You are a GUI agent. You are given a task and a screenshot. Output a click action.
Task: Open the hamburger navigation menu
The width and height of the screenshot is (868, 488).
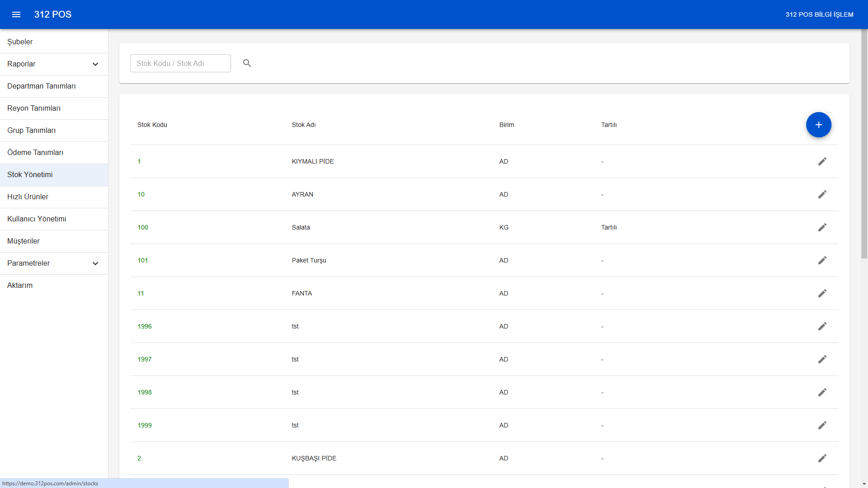click(x=16, y=14)
